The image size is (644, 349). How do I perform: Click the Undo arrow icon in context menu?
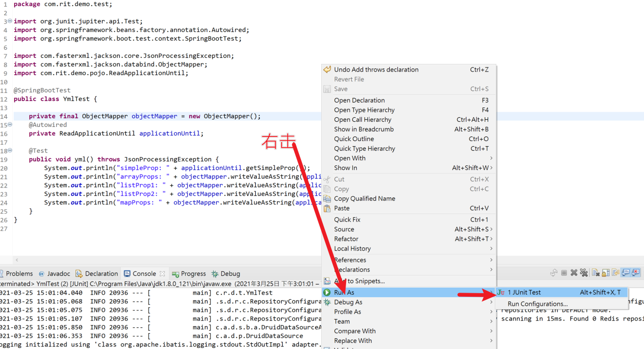327,69
